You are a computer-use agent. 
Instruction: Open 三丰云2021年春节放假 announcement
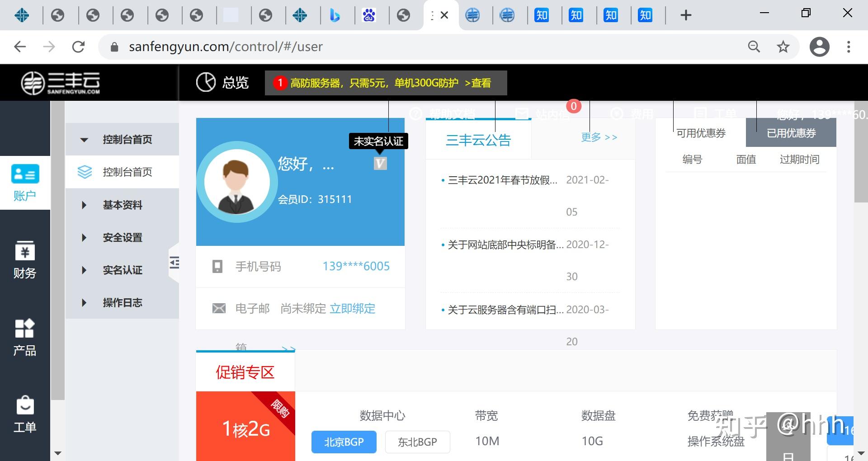[502, 180]
